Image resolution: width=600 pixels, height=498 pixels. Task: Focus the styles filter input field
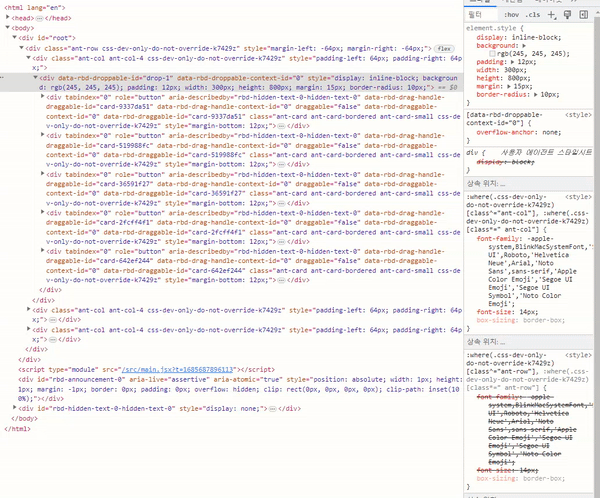pos(482,15)
